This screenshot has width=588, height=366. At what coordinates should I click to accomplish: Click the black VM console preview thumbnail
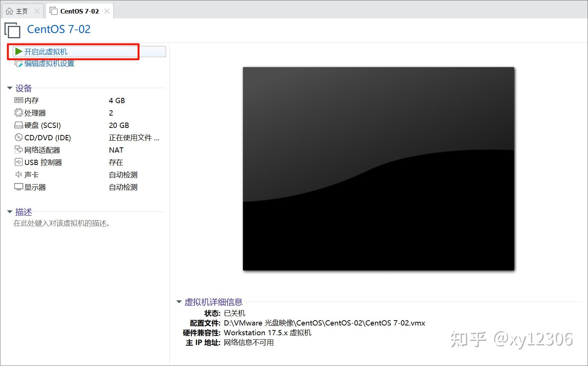(378, 168)
